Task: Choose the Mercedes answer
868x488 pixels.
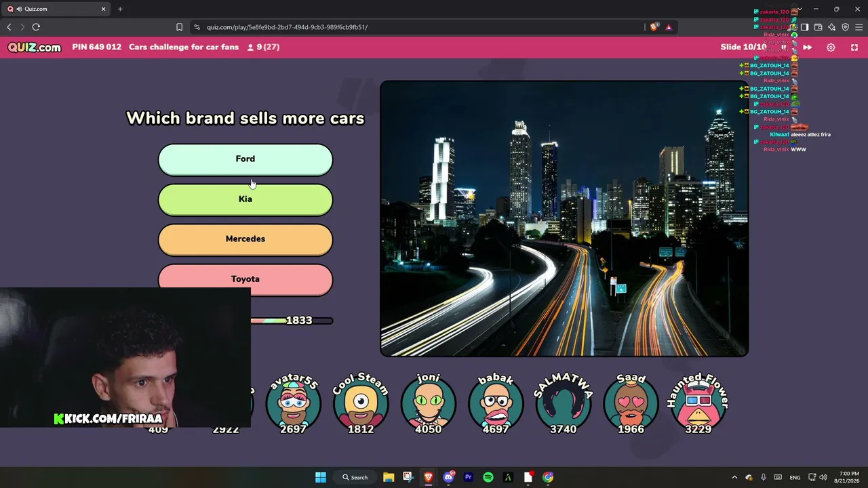Action: pyautogui.click(x=245, y=239)
